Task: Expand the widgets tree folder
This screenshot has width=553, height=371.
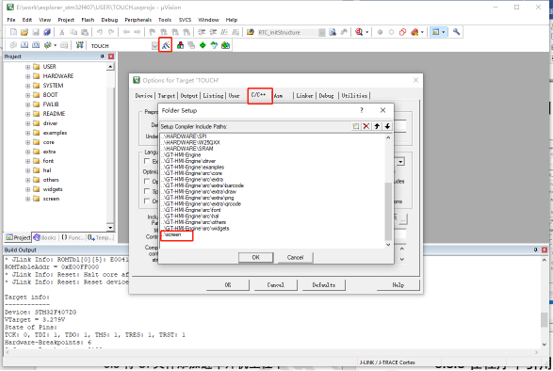Action: (x=28, y=189)
